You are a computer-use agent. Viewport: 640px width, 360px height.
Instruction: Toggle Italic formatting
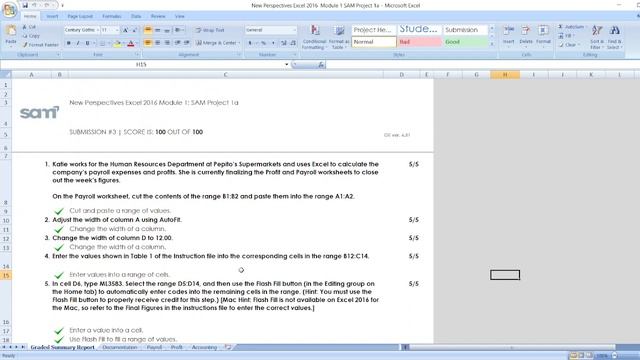[x=78, y=43]
